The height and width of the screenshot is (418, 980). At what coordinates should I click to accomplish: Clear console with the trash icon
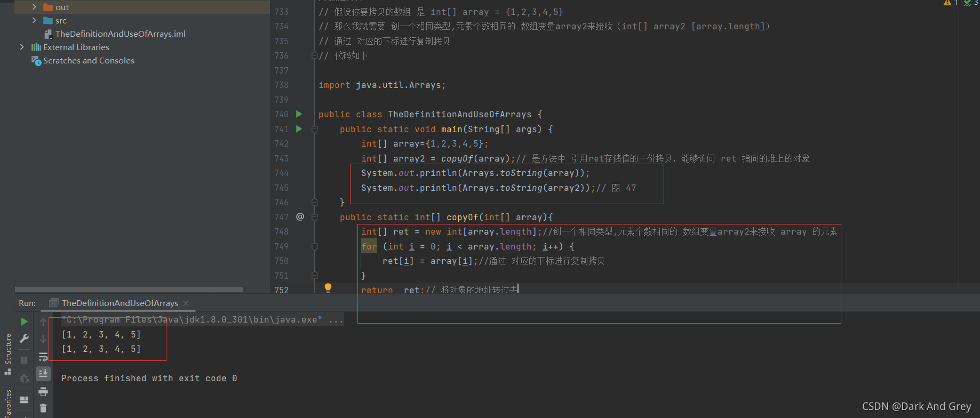[x=43, y=408]
